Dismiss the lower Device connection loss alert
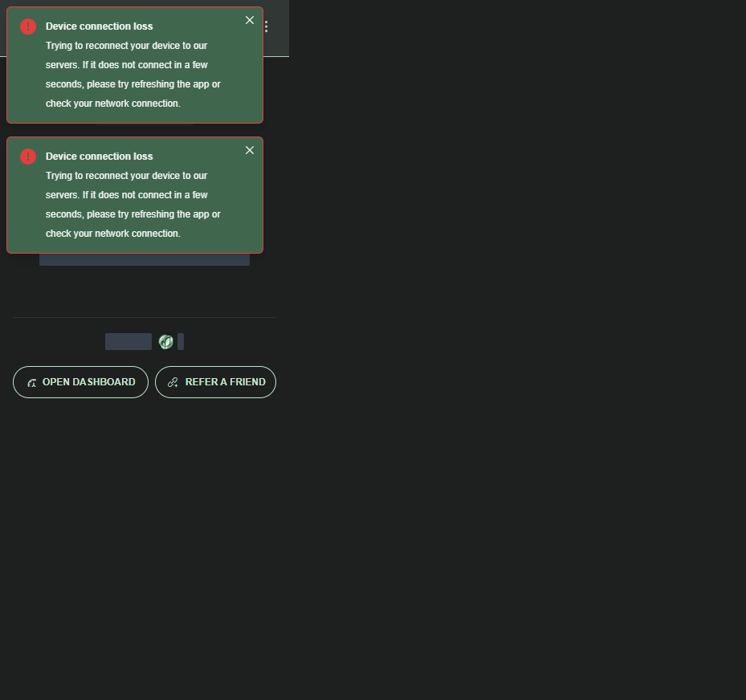Screen dimensions: 746x700 click(250, 150)
